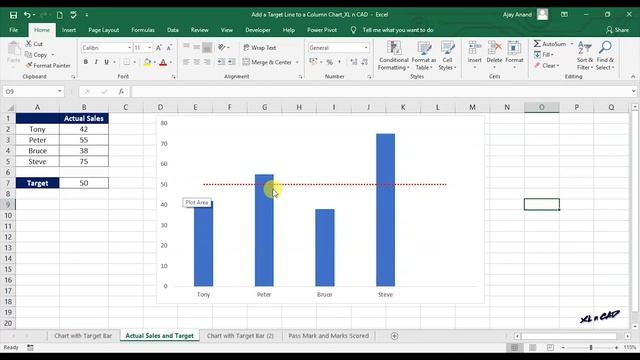Click the Format cells icon
Image resolution: width=640 pixels, height=360 pixels.
(514, 49)
